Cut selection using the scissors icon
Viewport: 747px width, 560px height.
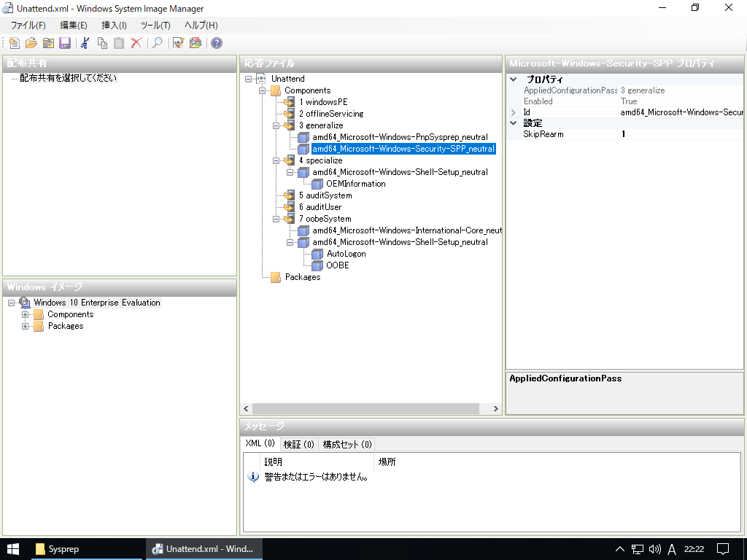tap(85, 43)
